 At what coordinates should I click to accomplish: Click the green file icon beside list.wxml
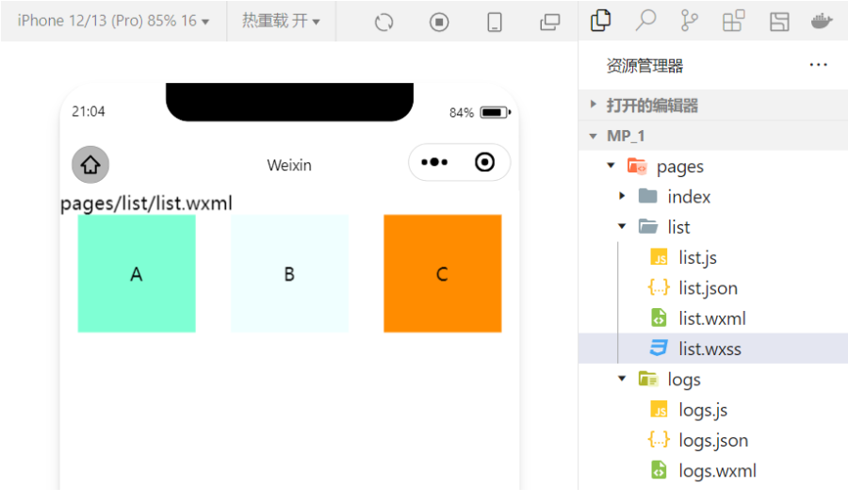click(x=659, y=318)
